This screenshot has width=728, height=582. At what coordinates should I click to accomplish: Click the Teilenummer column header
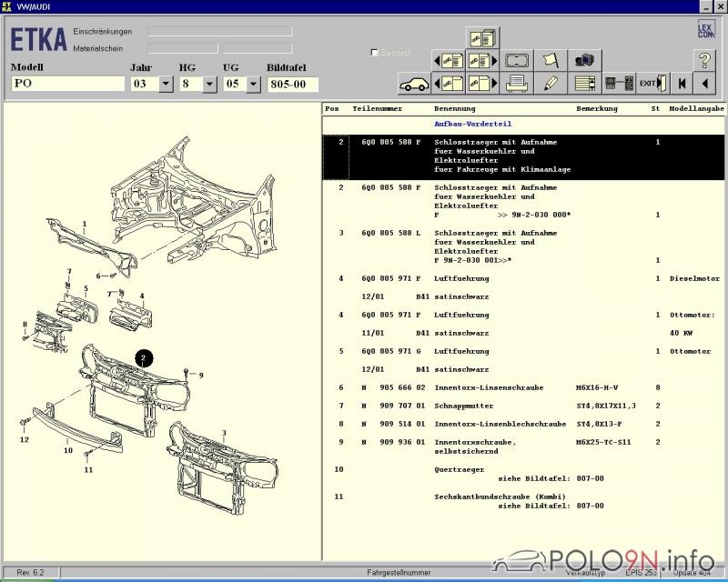point(377,108)
